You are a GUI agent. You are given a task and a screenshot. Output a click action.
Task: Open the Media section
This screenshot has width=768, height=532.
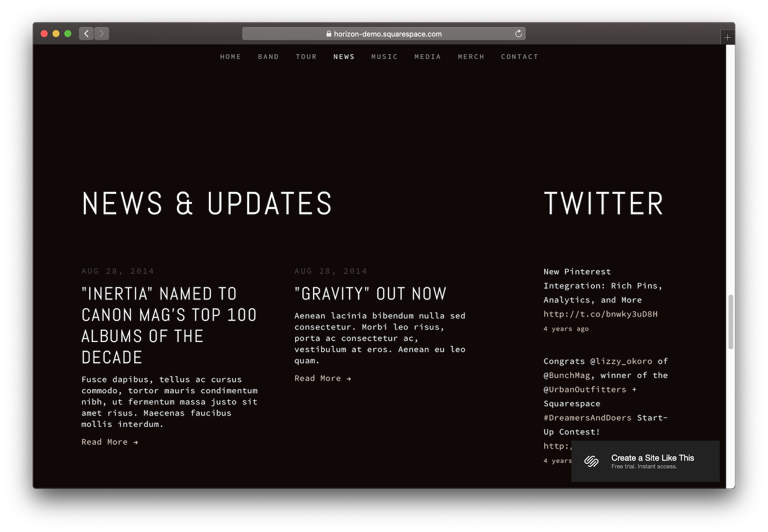point(428,57)
